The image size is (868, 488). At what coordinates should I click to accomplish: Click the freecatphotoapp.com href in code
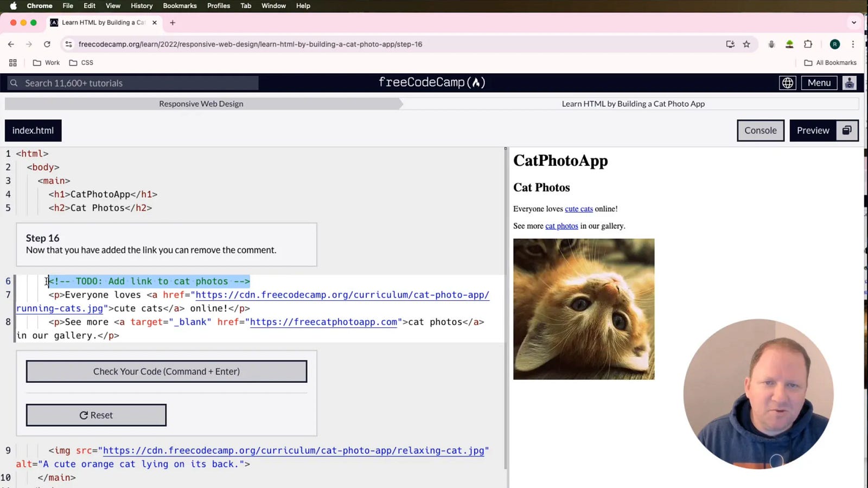tap(323, 322)
